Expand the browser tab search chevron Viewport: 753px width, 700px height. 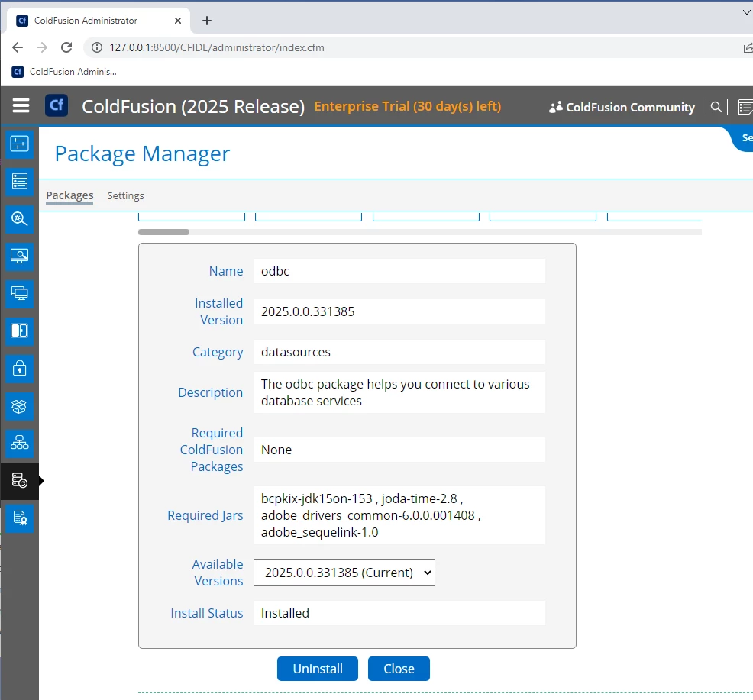[747, 13]
